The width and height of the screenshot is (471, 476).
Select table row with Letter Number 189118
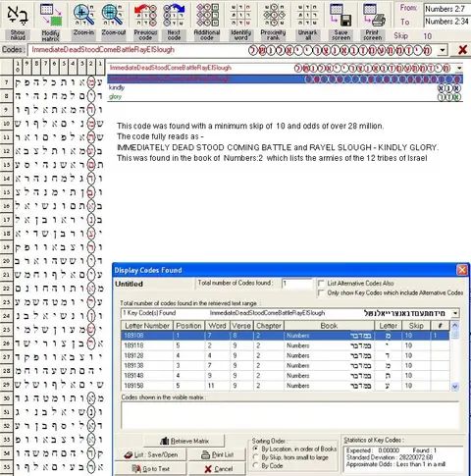coord(286,345)
